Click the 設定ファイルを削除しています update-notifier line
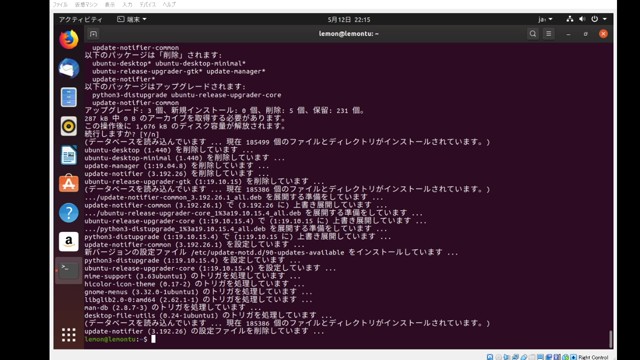Image resolution: width=640 pixels, height=360 pixels. point(204,331)
